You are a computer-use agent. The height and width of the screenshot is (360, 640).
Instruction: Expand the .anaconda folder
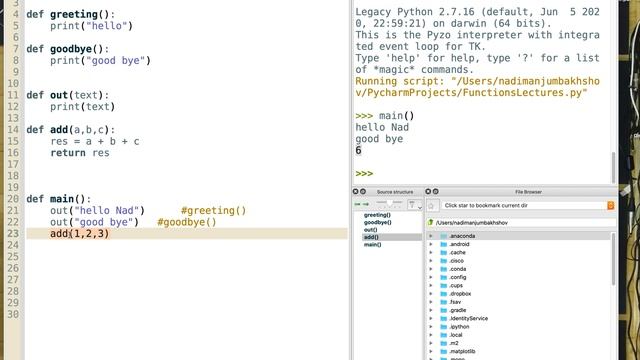tap(431, 236)
